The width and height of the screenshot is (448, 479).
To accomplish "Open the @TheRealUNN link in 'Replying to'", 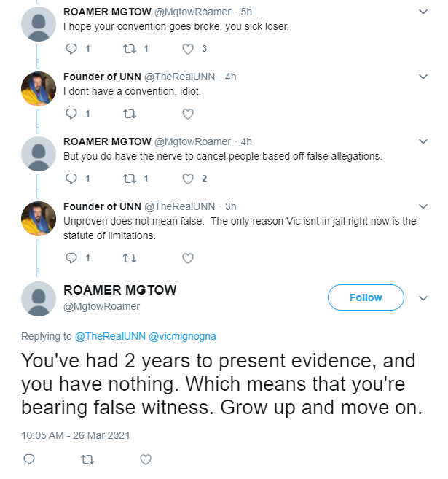I will pyautogui.click(x=110, y=336).
